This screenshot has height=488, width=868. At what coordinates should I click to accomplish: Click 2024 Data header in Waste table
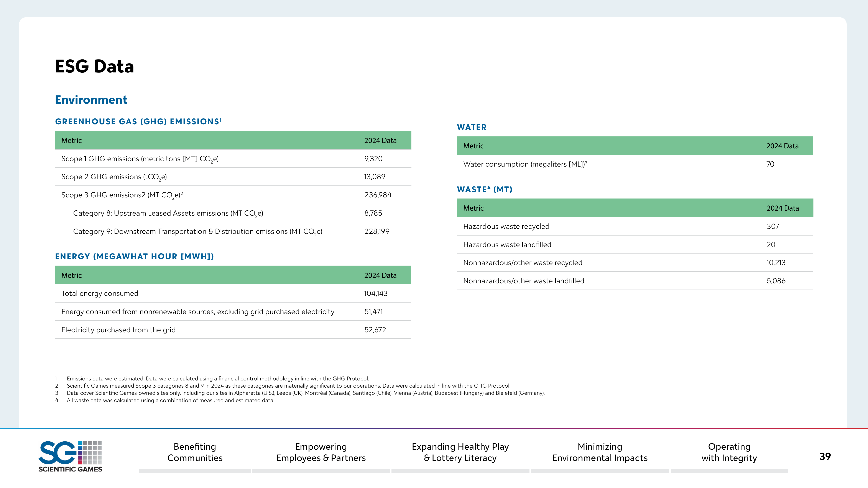point(783,208)
